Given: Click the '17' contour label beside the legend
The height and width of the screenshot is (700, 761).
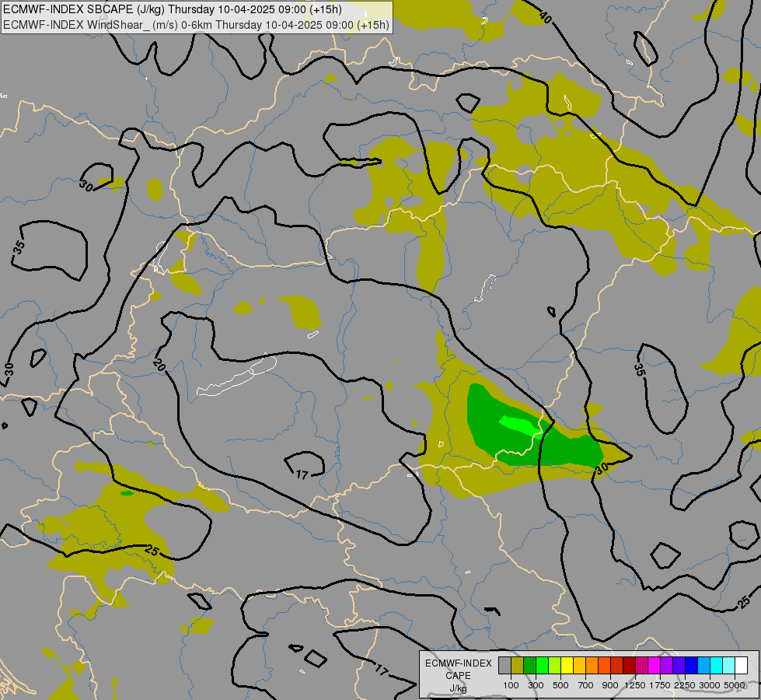Looking at the screenshot, I should click(382, 671).
